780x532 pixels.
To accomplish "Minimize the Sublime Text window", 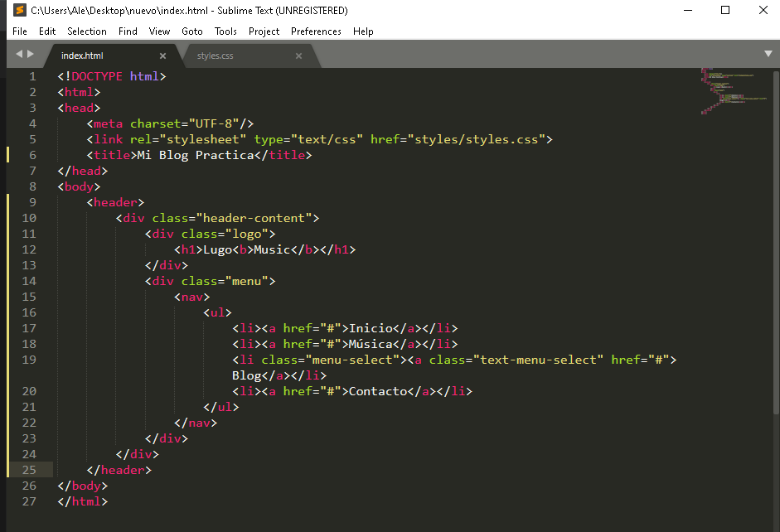I will (x=688, y=10).
